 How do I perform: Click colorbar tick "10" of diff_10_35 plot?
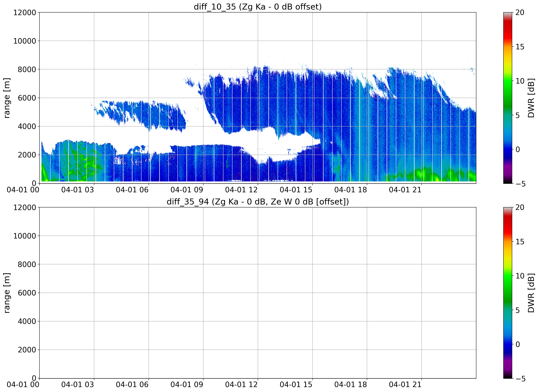click(x=520, y=81)
